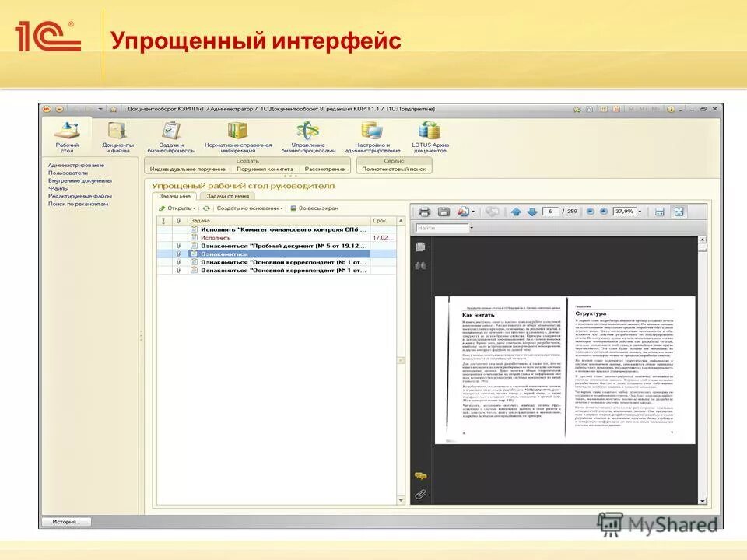Open LOTUS Архив документов

coord(430,132)
